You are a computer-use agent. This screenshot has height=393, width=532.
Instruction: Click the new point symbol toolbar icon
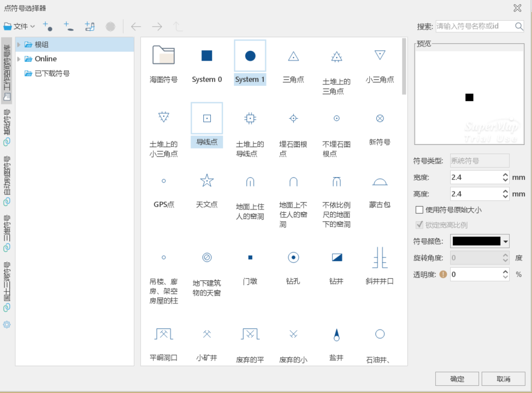coord(48,26)
